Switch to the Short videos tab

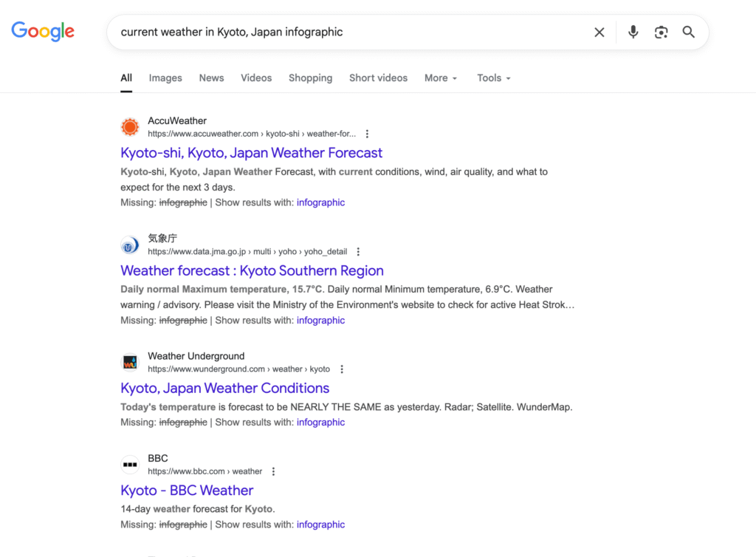[378, 78]
